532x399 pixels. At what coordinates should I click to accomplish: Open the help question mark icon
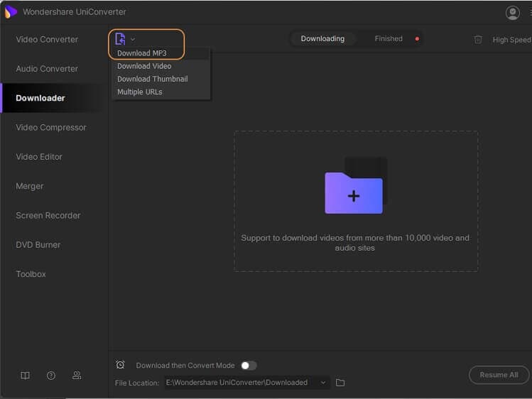point(51,376)
